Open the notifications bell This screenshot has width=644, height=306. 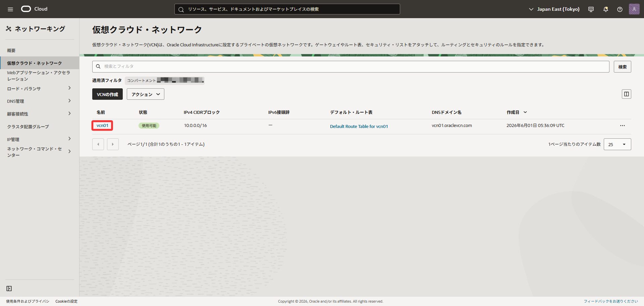click(605, 9)
